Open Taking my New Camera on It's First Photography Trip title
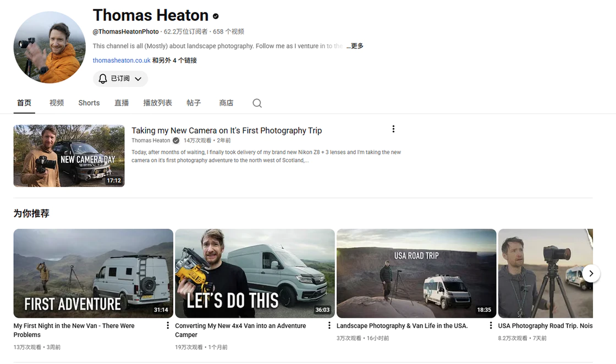This screenshot has width=616, height=364. [227, 130]
